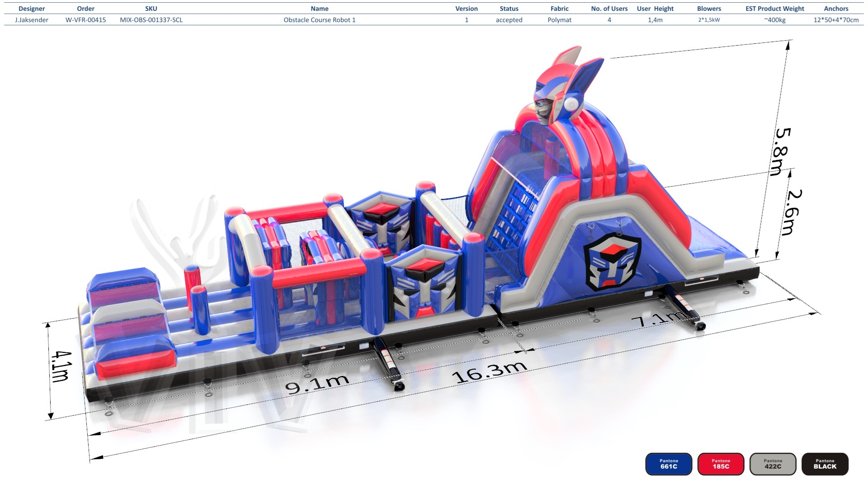Click the user height value '1,4m'

coord(655,20)
